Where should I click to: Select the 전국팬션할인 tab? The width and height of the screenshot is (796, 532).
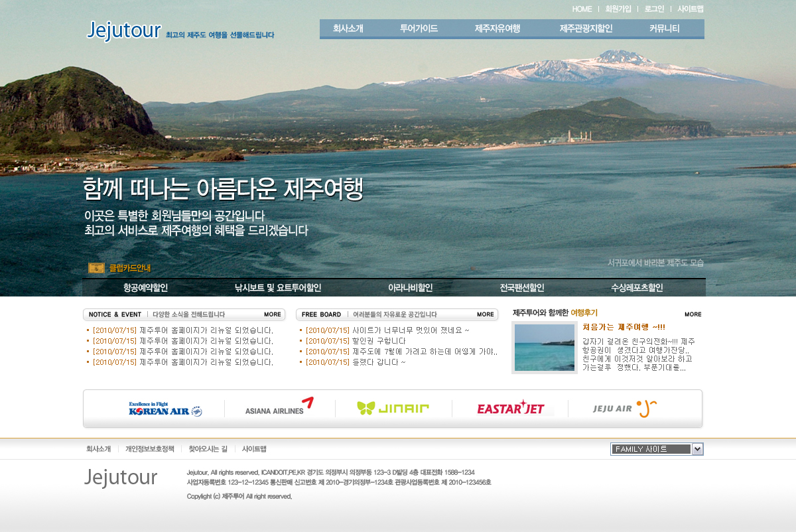click(x=521, y=288)
